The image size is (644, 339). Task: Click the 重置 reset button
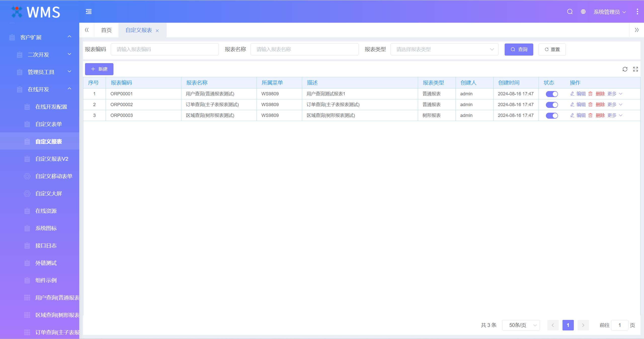coord(552,50)
